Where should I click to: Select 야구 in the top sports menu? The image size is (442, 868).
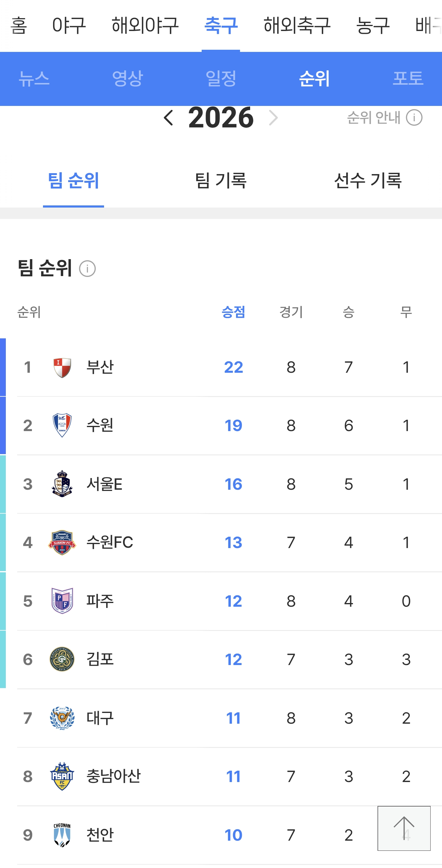tap(69, 25)
